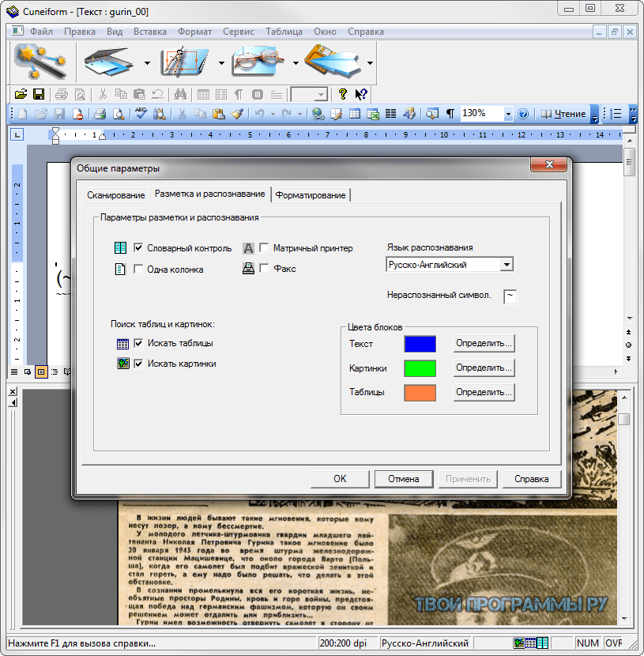Open the Формат menu
This screenshot has width=644, height=656.
[x=195, y=32]
